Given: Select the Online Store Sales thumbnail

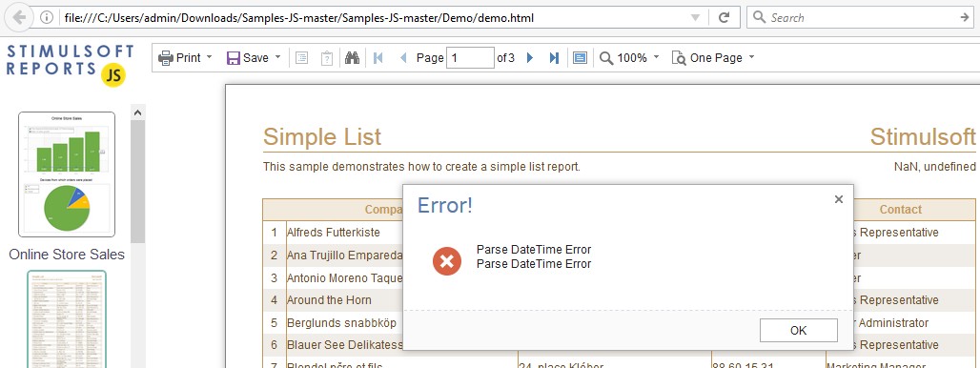Looking at the screenshot, I should click(x=67, y=174).
